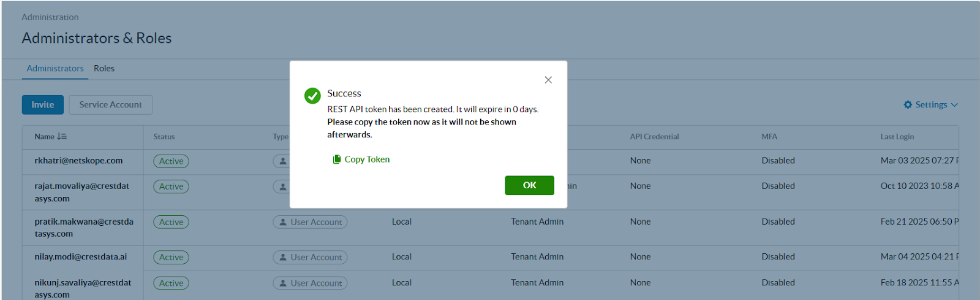980x300 pixels.
Task: Click the Service Account button
Action: point(111,105)
